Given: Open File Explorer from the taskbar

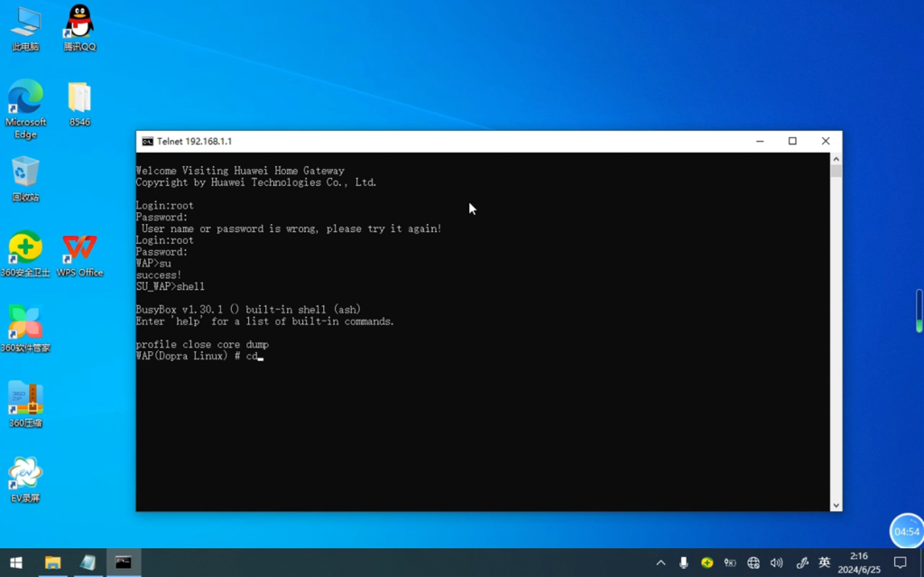Looking at the screenshot, I should coord(52,563).
